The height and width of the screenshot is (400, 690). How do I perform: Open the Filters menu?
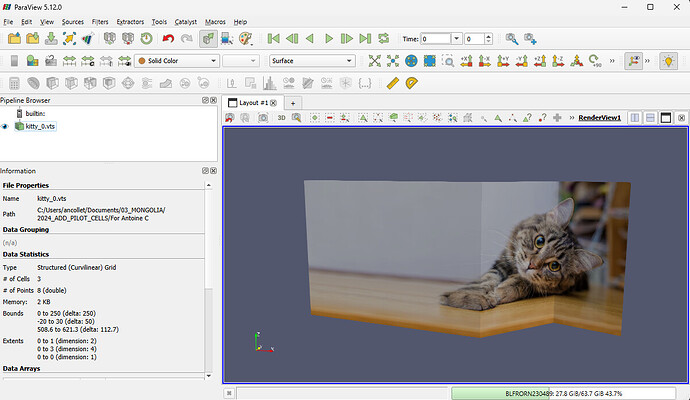point(100,21)
